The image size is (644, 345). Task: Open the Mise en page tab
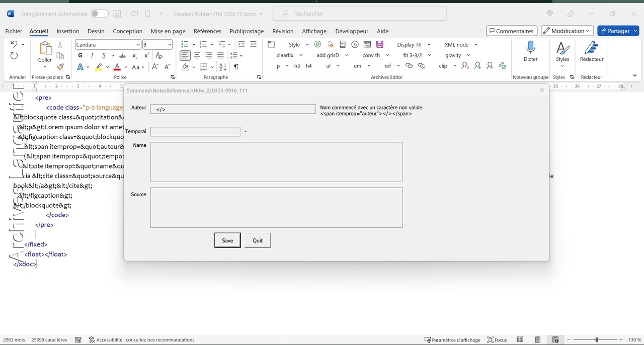pyautogui.click(x=168, y=31)
